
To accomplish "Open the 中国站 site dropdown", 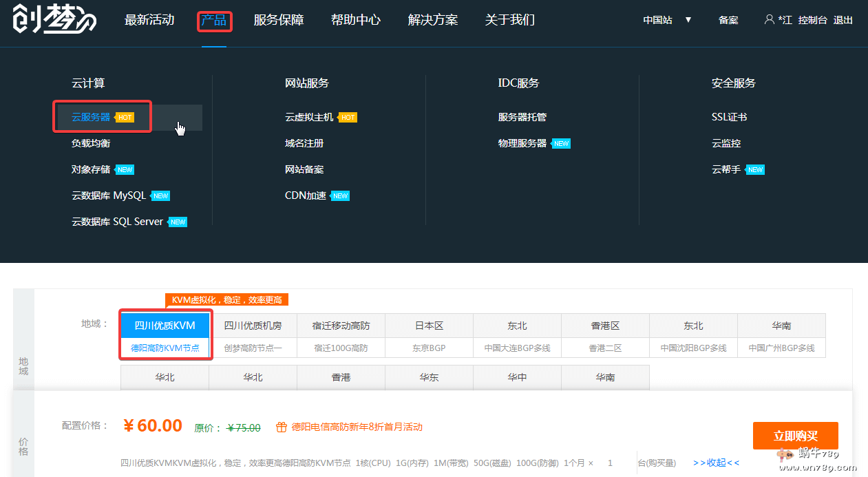I will [666, 20].
